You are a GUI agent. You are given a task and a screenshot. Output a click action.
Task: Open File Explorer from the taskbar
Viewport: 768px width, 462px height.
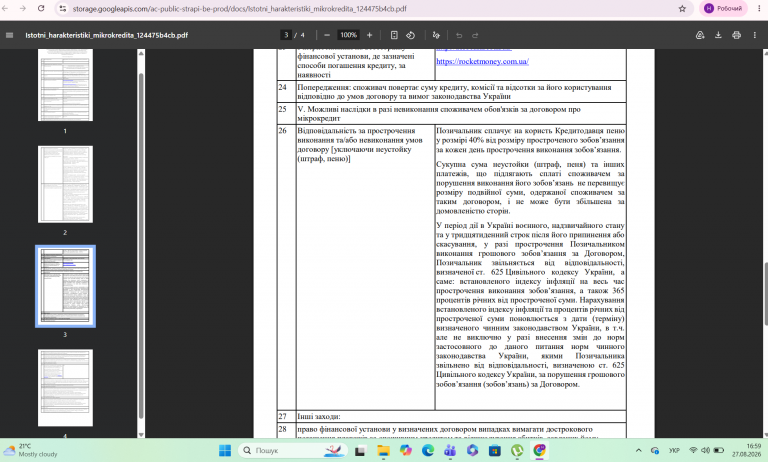(x=383, y=450)
